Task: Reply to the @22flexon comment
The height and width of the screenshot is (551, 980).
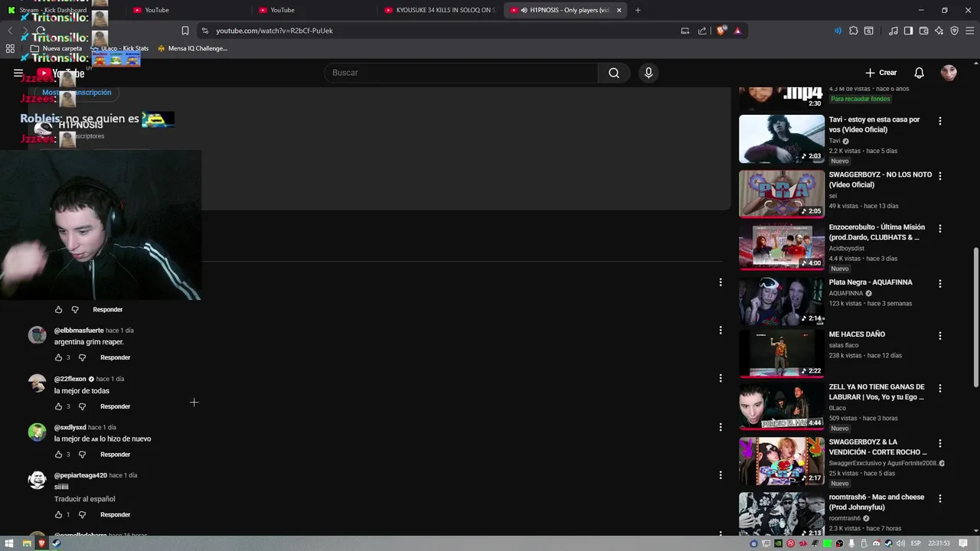Action: click(x=115, y=406)
